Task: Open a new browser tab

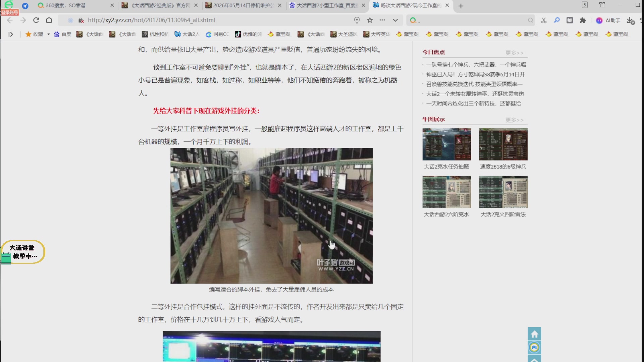Action: pyautogui.click(x=461, y=6)
